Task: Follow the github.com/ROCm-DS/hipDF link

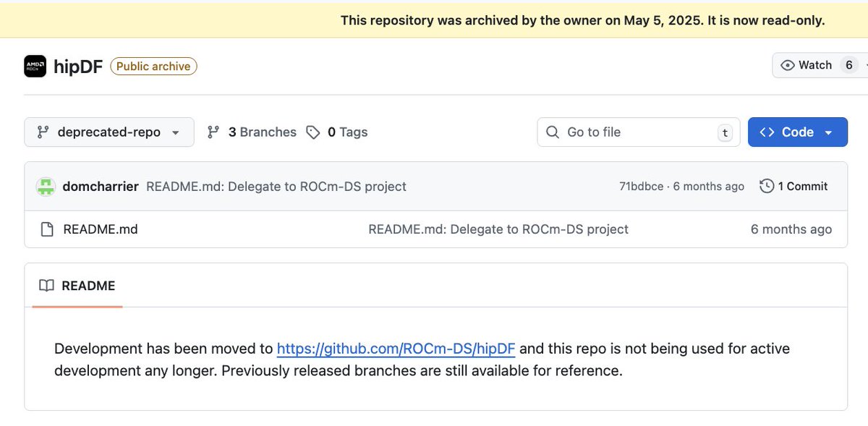Action: click(x=396, y=349)
